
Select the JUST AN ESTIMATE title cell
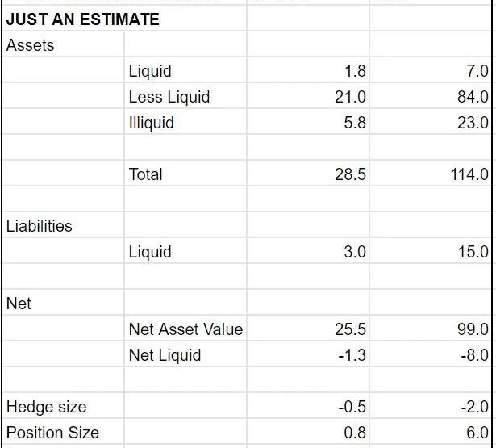pyautogui.click(x=83, y=19)
